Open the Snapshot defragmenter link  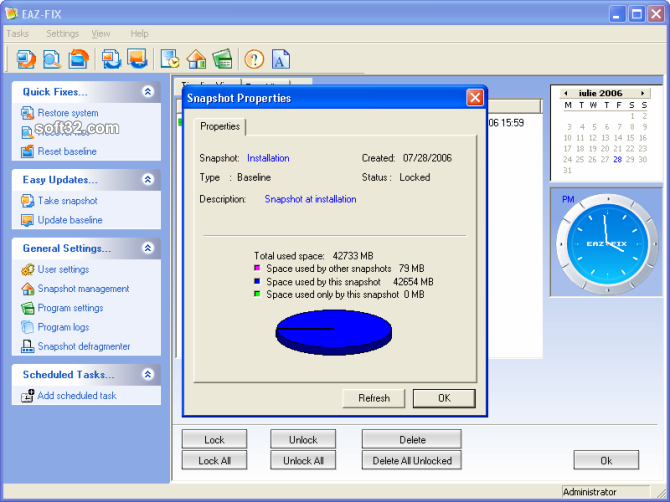84,346
